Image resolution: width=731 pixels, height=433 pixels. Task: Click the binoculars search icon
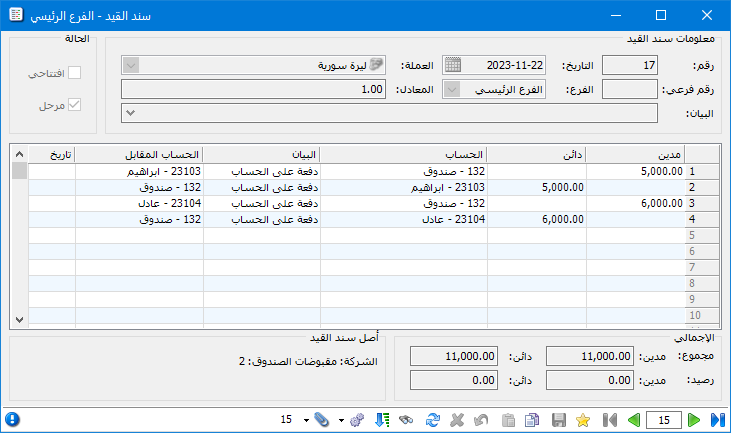[x=406, y=420]
